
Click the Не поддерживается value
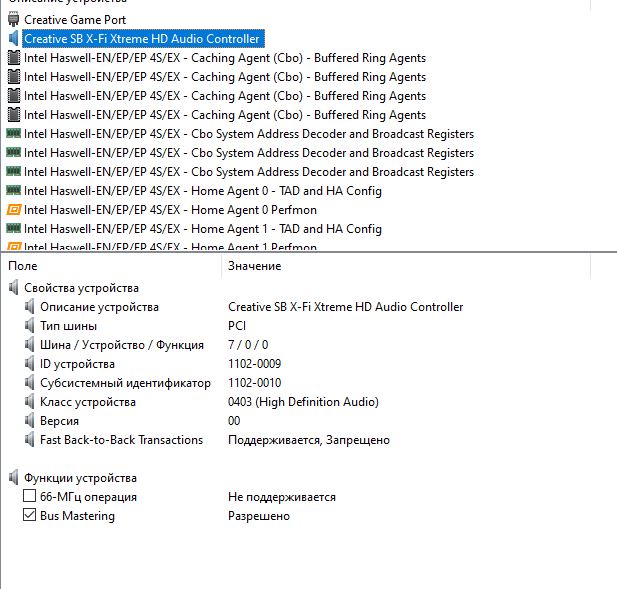[x=282, y=497]
